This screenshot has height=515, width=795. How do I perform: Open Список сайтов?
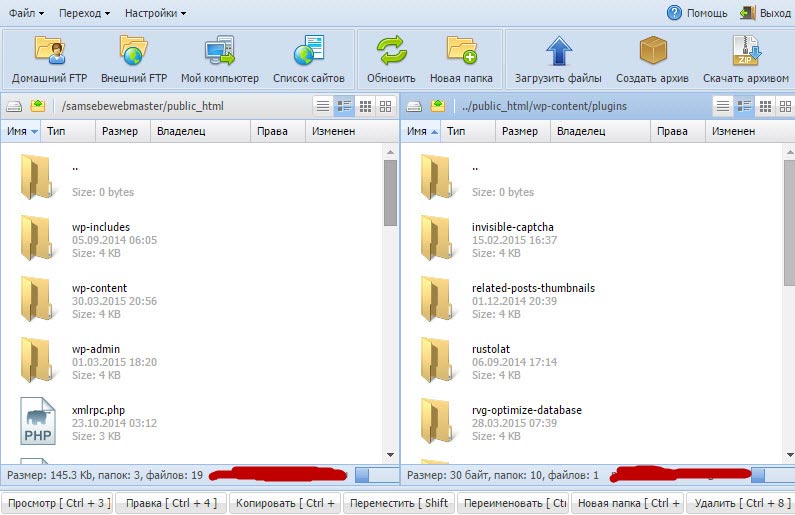tap(308, 58)
